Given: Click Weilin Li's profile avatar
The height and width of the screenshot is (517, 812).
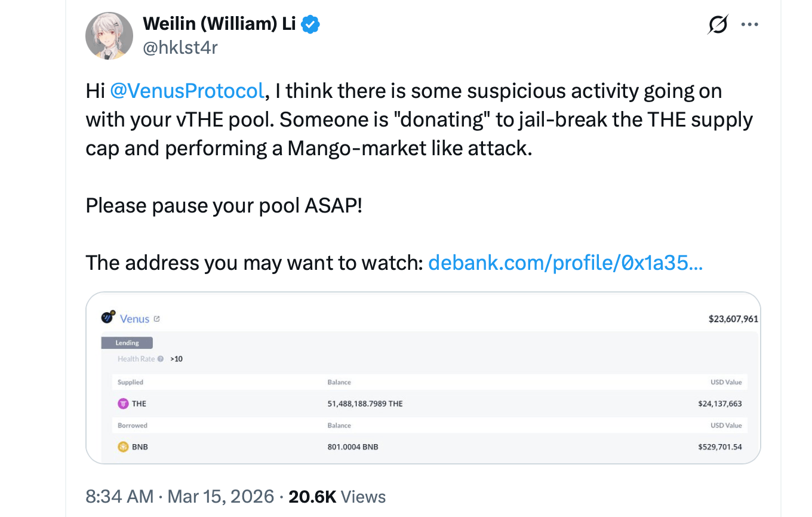Looking at the screenshot, I should click(109, 36).
